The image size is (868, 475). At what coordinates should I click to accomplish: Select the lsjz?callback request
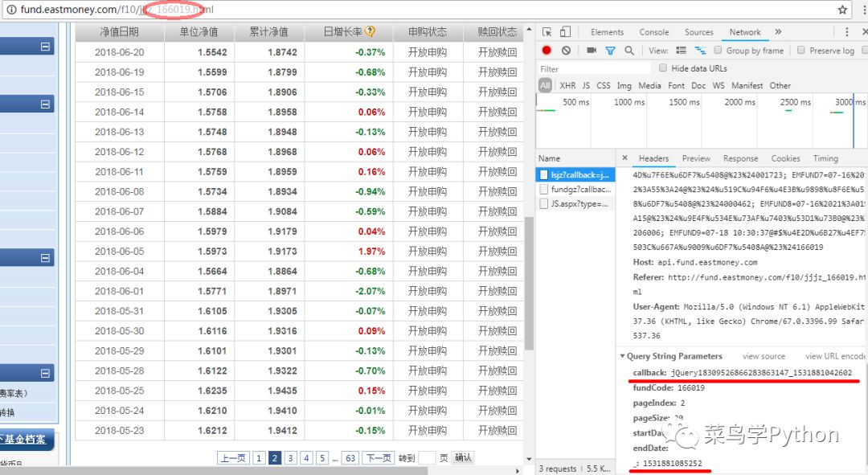click(x=575, y=175)
